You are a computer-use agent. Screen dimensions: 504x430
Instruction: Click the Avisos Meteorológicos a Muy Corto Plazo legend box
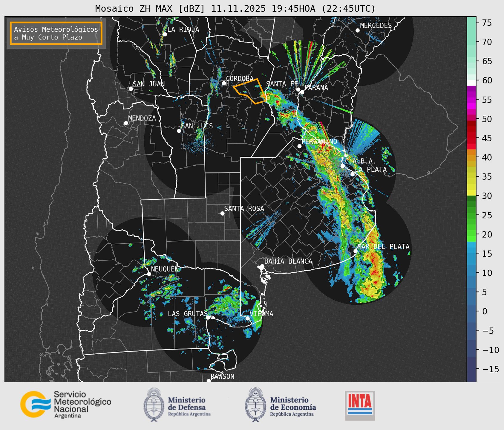[x=56, y=33]
